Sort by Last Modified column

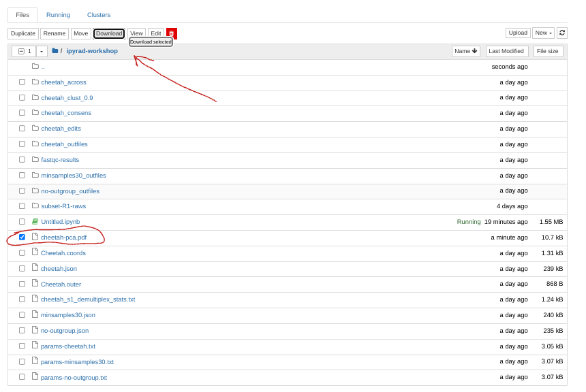[x=506, y=51]
